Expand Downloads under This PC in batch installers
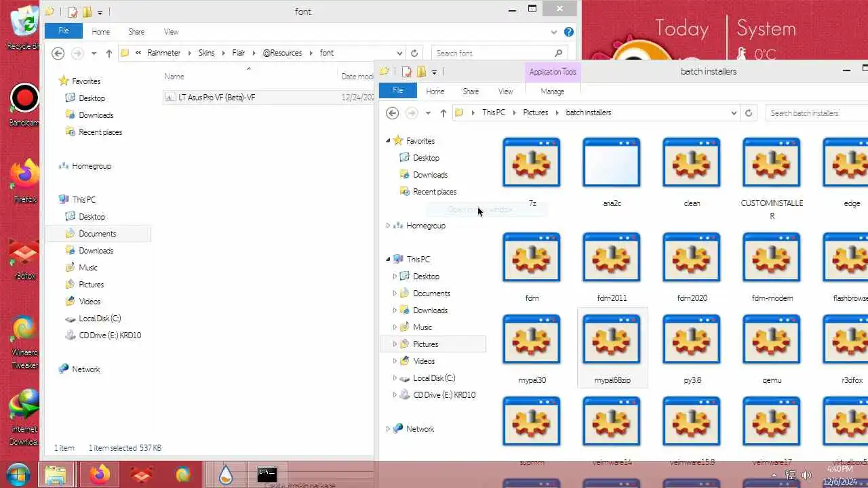This screenshot has width=868, height=488. coord(395,310)
